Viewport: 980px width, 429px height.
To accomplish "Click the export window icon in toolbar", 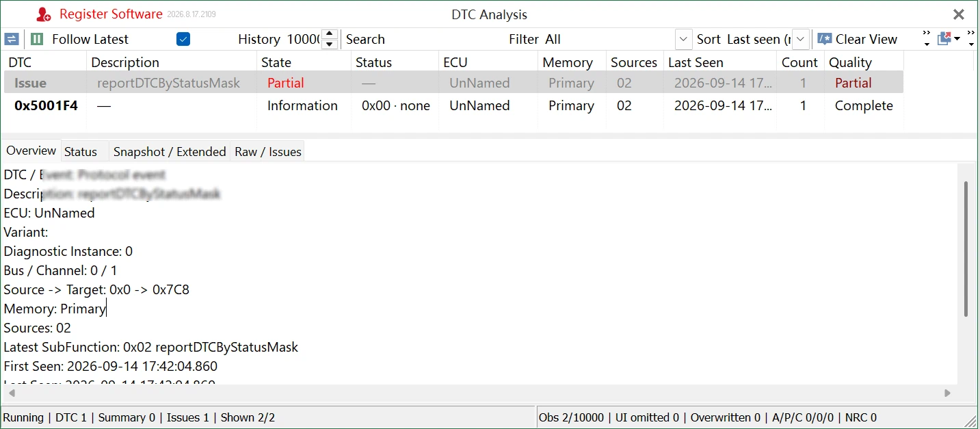I will coord(944,39).
